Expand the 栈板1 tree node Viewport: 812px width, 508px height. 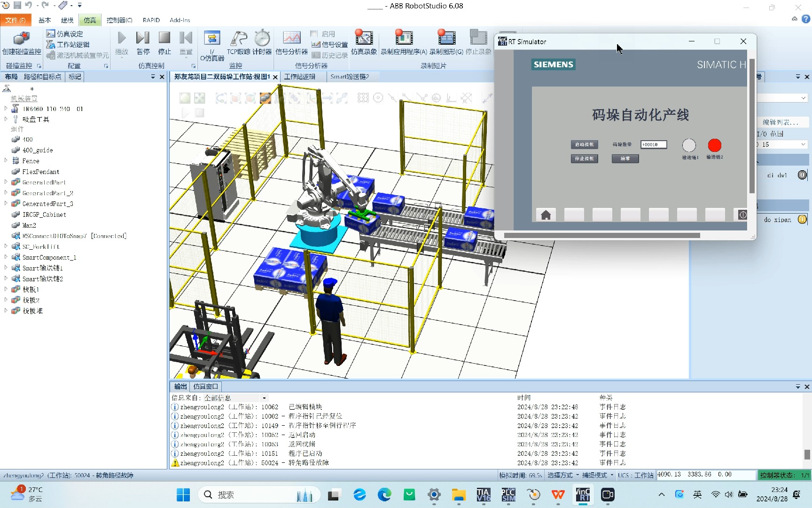pyautogui.click(x=6, y=289)
